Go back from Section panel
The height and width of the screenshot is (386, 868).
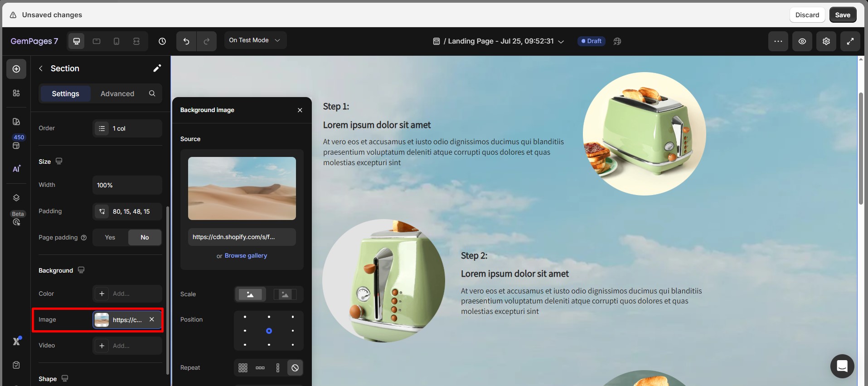pyautogui.click(x=41, y=68)
